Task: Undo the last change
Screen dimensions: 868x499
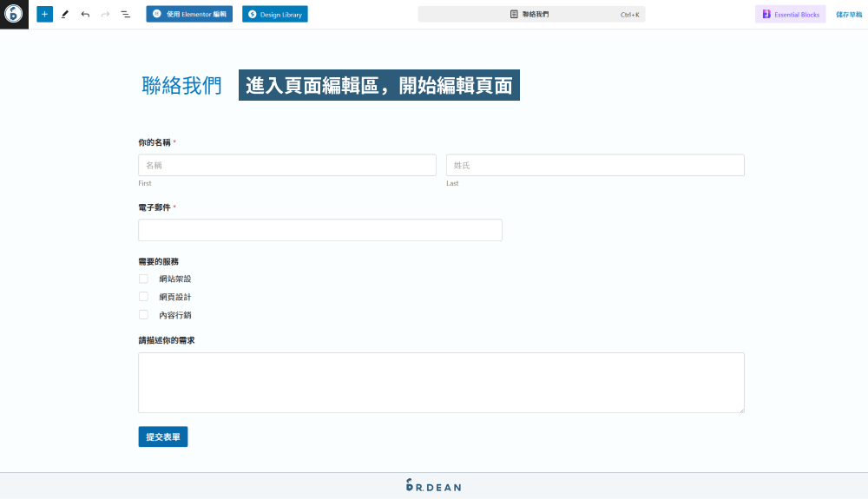Action: coord(85,15)
